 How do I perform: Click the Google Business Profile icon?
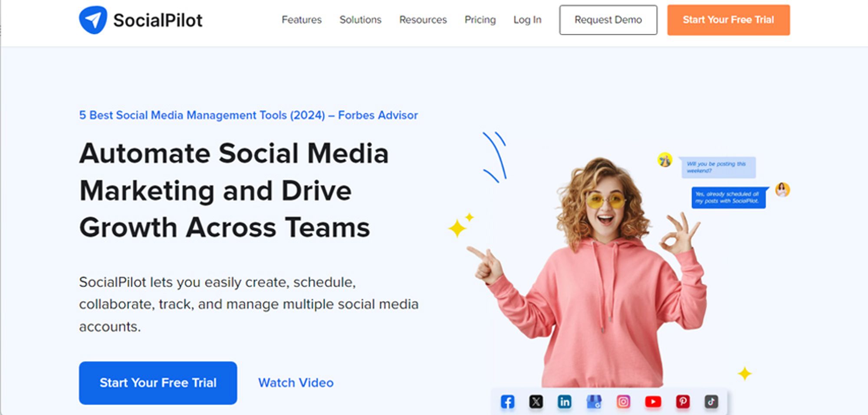(x=594, y=402)
